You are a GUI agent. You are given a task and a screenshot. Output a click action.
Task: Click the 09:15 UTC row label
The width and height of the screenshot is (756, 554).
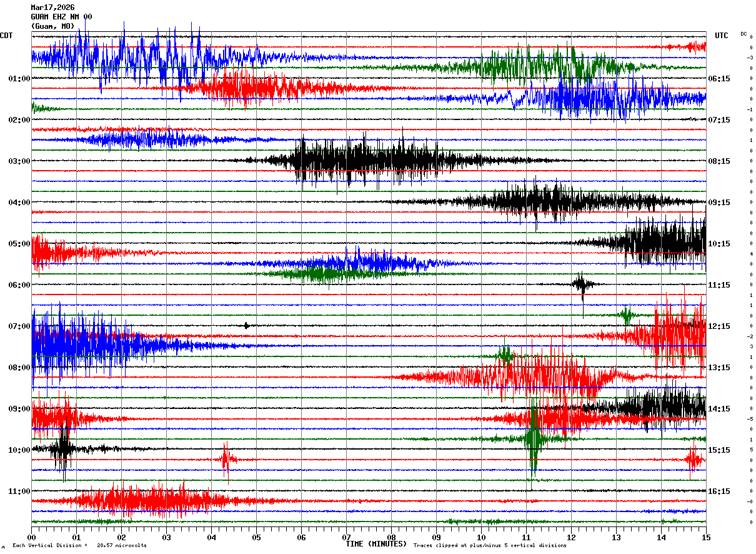[x=719, y=203]
